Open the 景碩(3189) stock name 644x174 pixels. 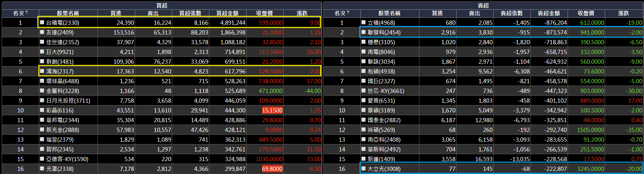point(381,110)
